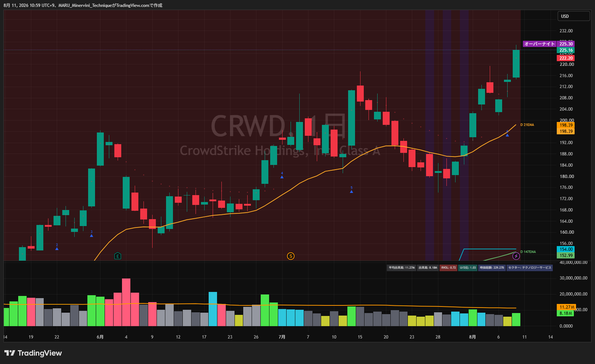Click the green 8.18M volume axis tag
Screen dimensions: 595x364
[566, 313]
